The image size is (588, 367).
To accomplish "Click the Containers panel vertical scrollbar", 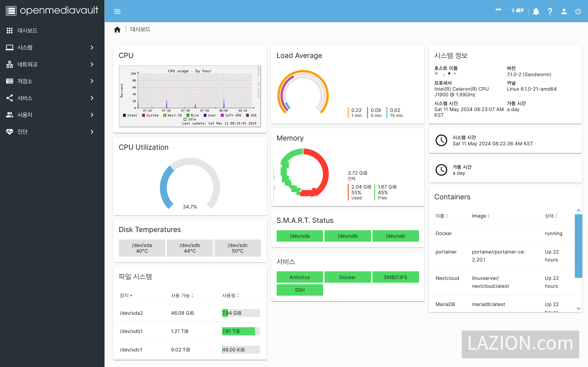I will click(x=578, y=246).
